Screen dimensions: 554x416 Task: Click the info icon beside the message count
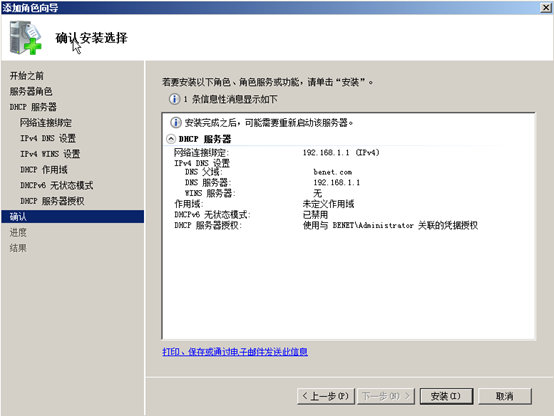(174, 99)
